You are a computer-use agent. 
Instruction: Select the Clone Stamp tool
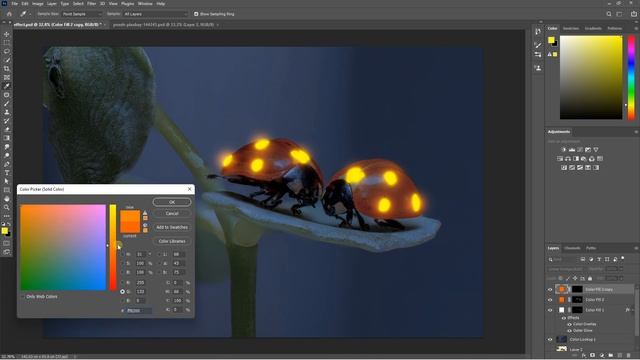(7, 112)
